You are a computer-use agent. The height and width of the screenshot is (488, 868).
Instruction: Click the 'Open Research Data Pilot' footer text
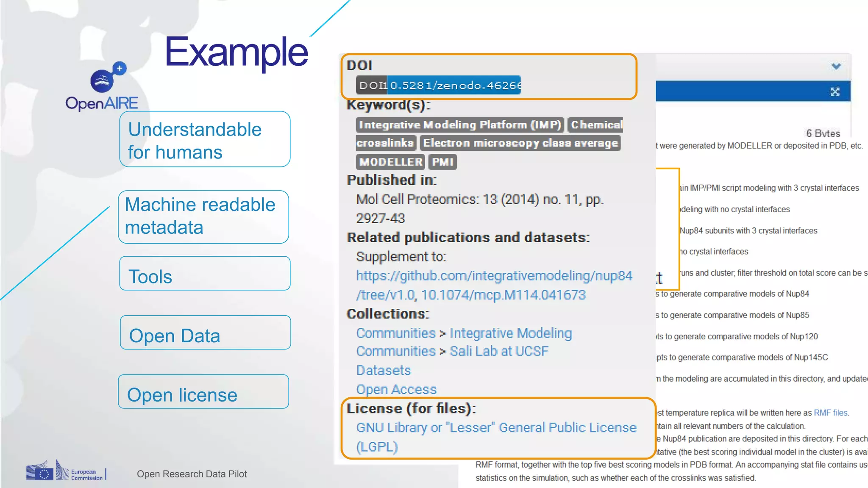[192, 474]
